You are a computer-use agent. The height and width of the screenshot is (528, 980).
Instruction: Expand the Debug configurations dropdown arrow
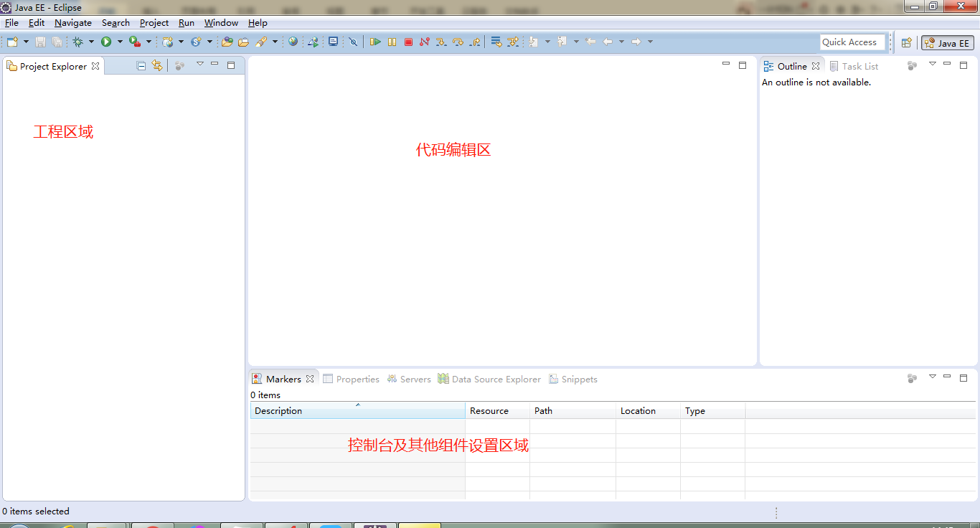point(91,42)
